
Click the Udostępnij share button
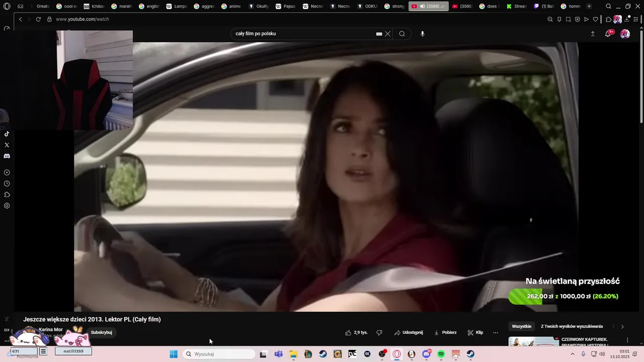pyautogui.click(x=409, y=332)
